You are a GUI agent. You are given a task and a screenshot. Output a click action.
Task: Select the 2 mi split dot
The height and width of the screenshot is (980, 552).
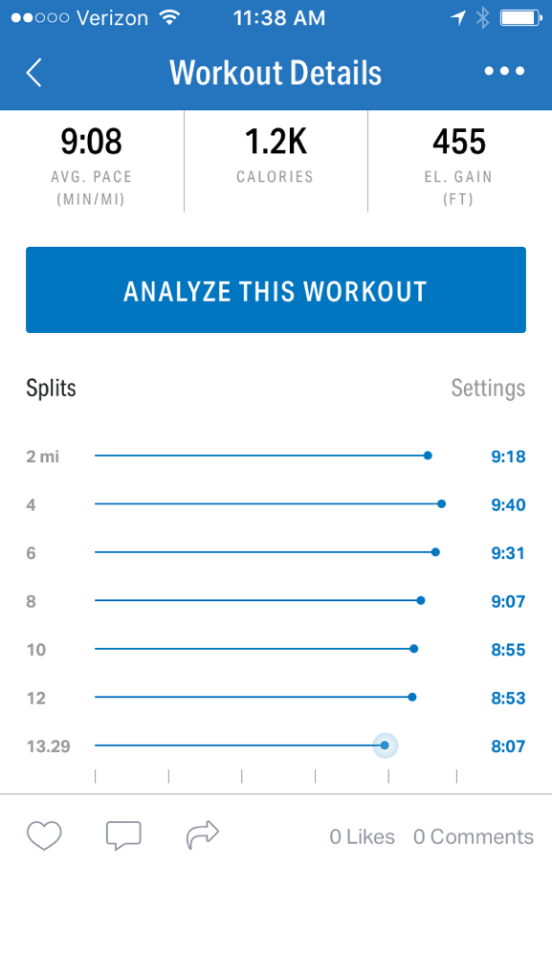(428, 456)
